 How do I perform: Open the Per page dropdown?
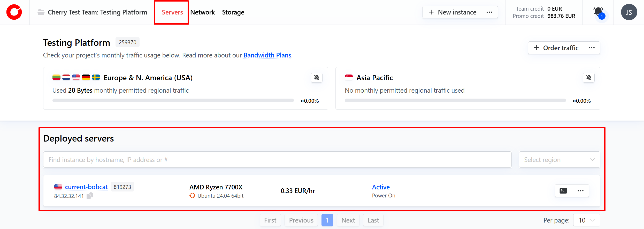586,220
